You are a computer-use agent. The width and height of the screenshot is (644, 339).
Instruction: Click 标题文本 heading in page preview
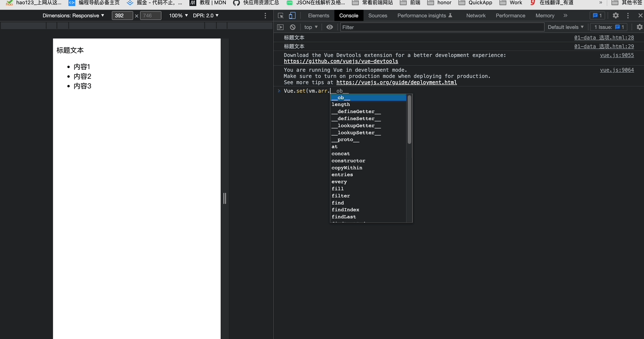point(70,50)
